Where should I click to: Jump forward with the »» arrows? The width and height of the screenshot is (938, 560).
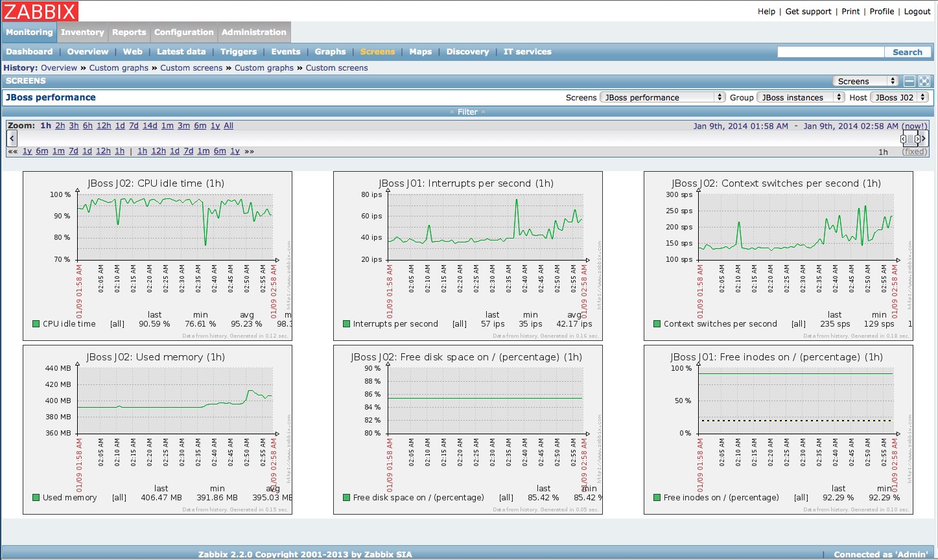(x=249, y=151)
